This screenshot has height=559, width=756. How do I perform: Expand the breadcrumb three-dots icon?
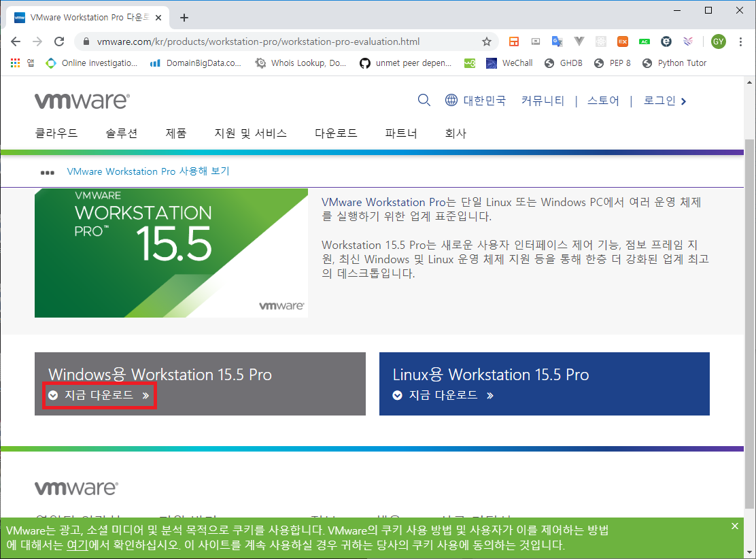(x=48, y=173)
